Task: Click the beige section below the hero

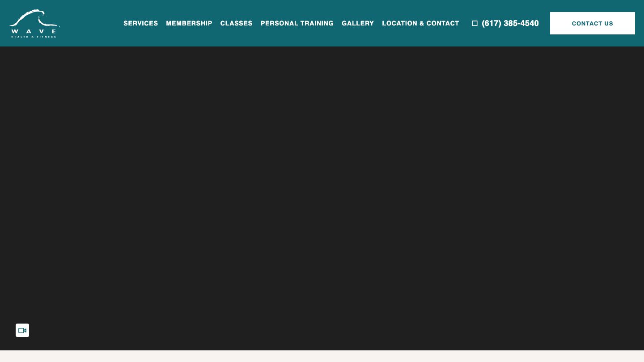Action: tap(322, 357)
